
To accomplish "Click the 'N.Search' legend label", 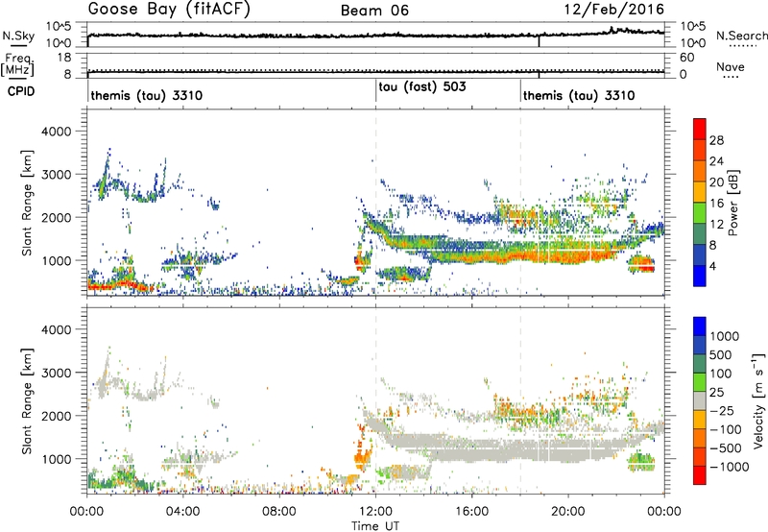I will point(742,36).
